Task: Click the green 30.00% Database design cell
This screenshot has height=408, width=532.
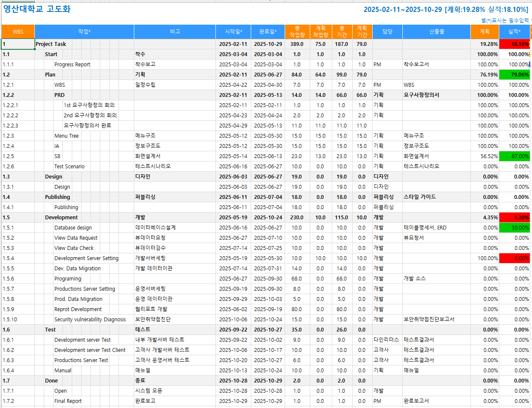Action: coord(514,228)
